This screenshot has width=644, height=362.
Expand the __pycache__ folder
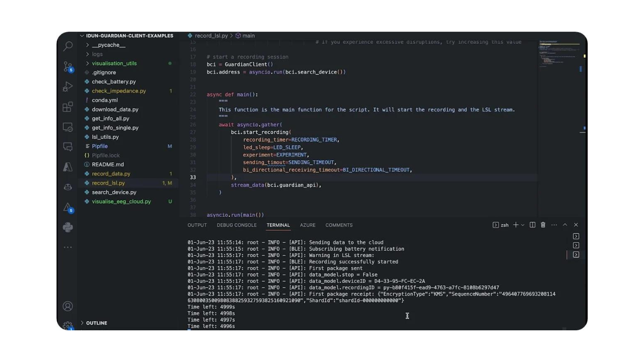tap(108, 45)
